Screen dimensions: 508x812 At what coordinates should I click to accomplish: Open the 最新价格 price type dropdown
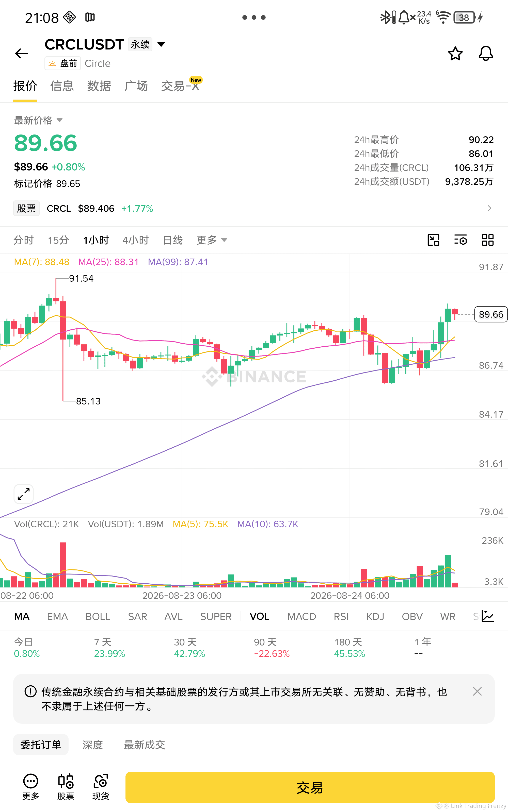(x=59, y=120)
